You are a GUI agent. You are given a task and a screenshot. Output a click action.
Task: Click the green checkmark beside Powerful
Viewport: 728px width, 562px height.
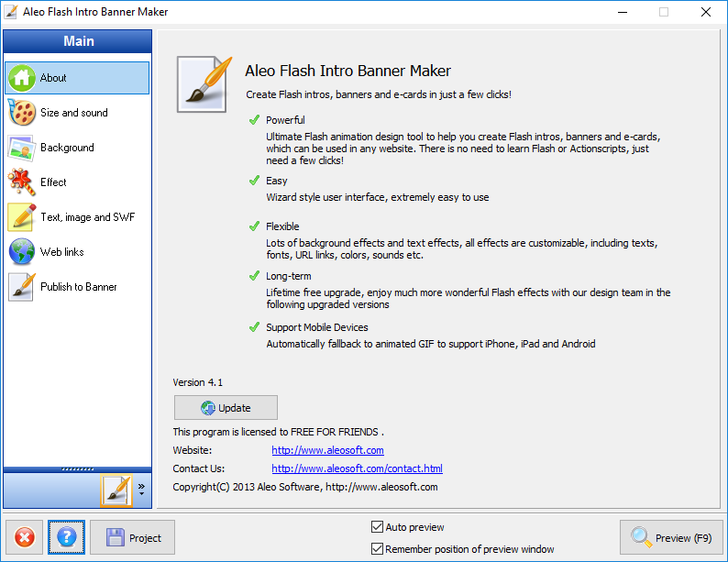(254, 120)
